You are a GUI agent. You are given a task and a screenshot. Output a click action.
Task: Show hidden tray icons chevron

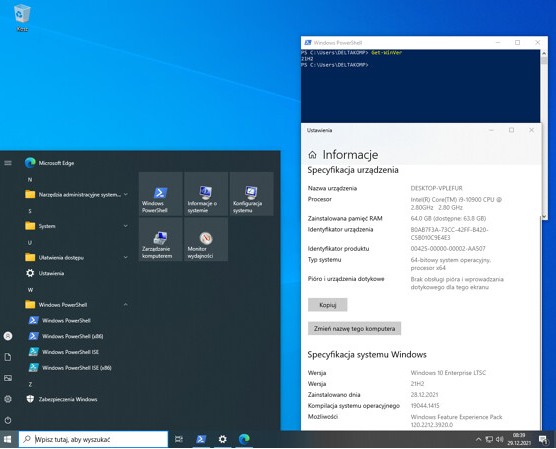[478, 440]
